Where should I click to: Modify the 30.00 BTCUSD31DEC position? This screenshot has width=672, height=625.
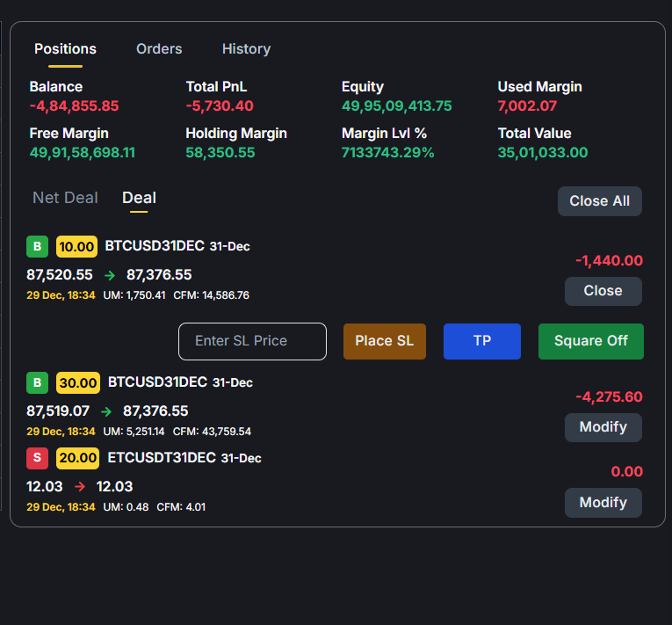(x=603, y=427)
